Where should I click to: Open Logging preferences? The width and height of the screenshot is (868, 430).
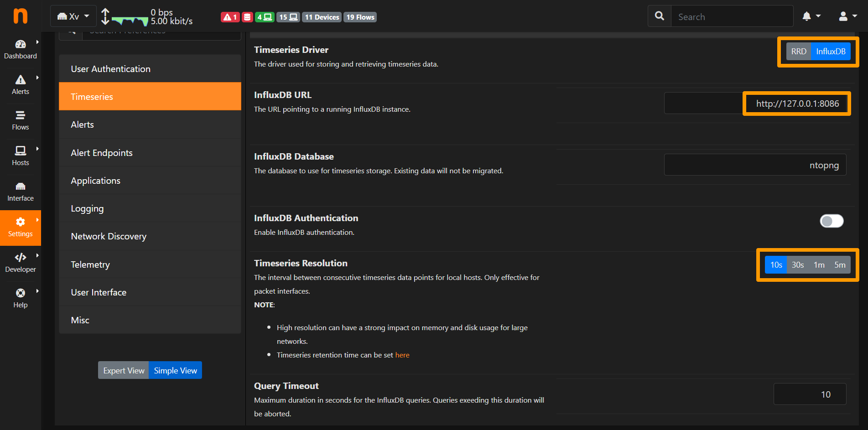pyautogui.click(x=150, y=208)
